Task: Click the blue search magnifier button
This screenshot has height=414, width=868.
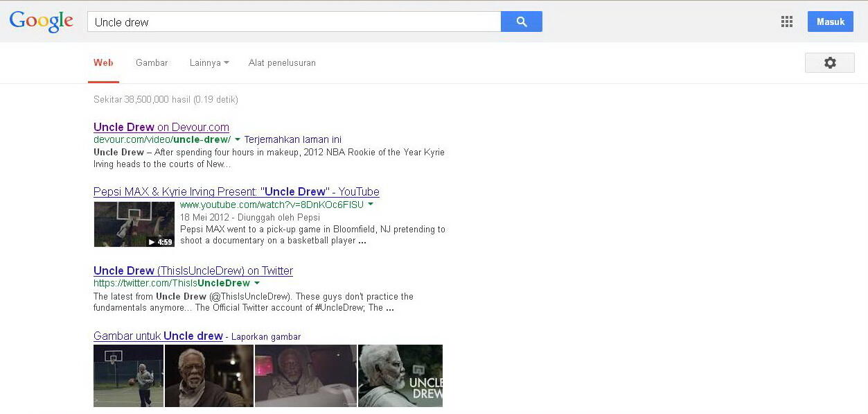Action: [x=521, y=21]
